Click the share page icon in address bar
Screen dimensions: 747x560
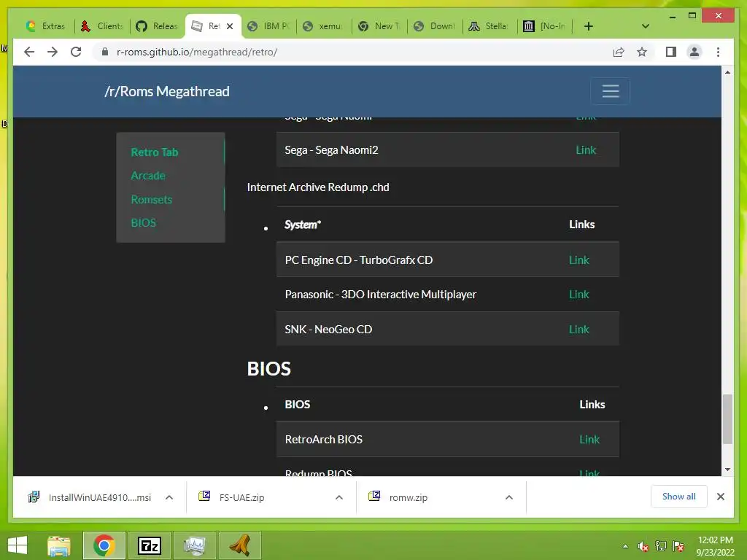coord(619,52)
